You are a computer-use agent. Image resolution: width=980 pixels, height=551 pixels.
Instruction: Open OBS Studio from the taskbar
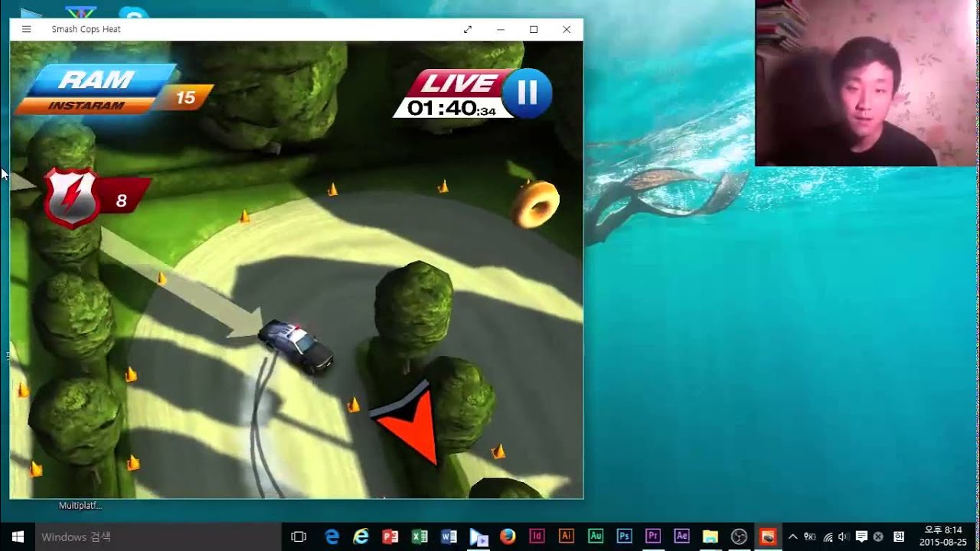click(x=739, y=536)
